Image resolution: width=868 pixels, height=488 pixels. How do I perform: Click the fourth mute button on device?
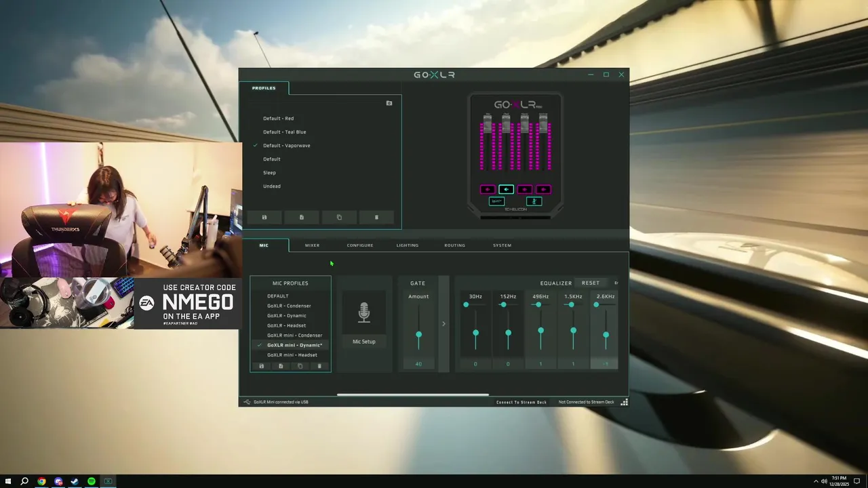click(x=543, y=190)
